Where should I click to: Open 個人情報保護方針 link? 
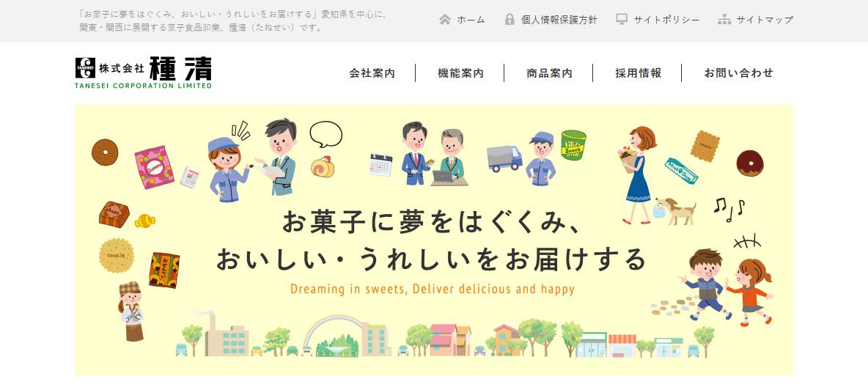click(559, 20)
